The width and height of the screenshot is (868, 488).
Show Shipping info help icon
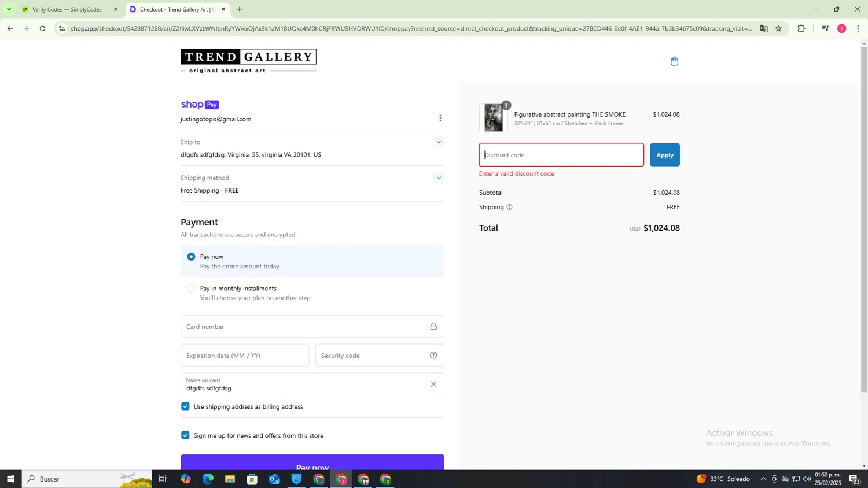pyautogui.click(x=509, y=207)
